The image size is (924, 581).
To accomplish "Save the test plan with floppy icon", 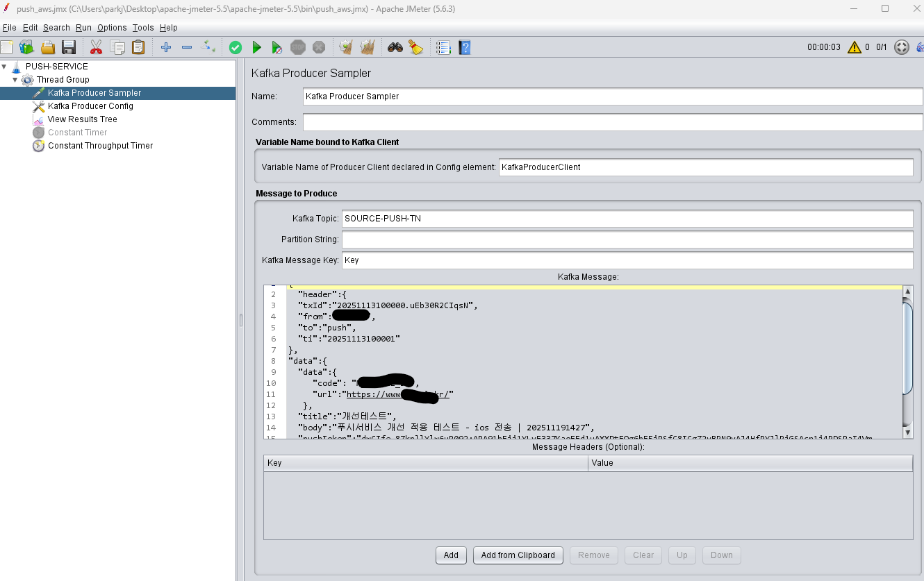I will 69,47.
